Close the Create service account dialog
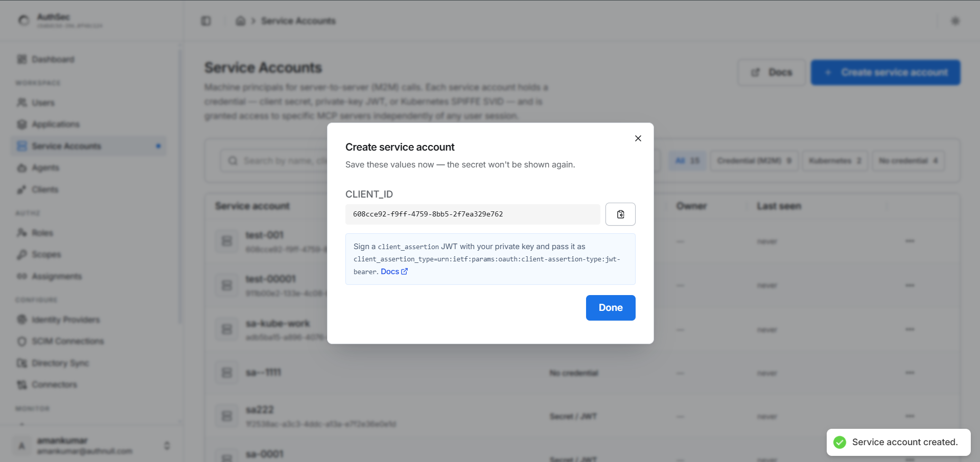The width and height of the screenshot is (980, 462). [638, 138]
